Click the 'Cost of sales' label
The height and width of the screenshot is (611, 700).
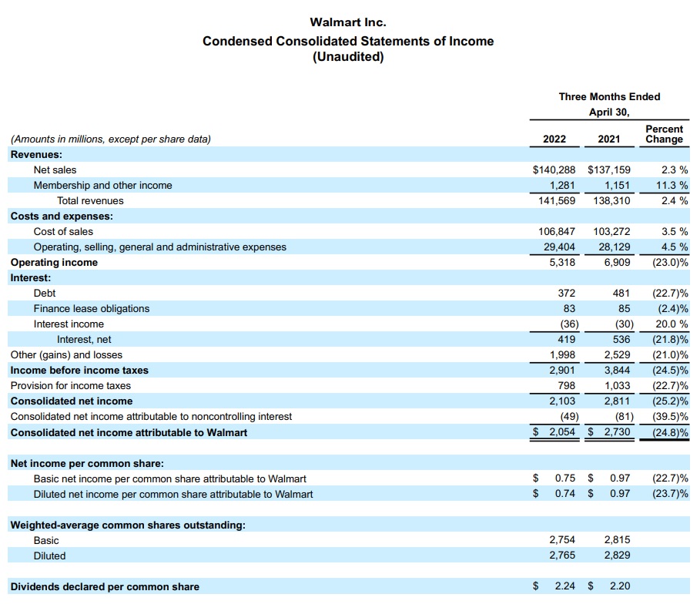(x=63, y=231)
